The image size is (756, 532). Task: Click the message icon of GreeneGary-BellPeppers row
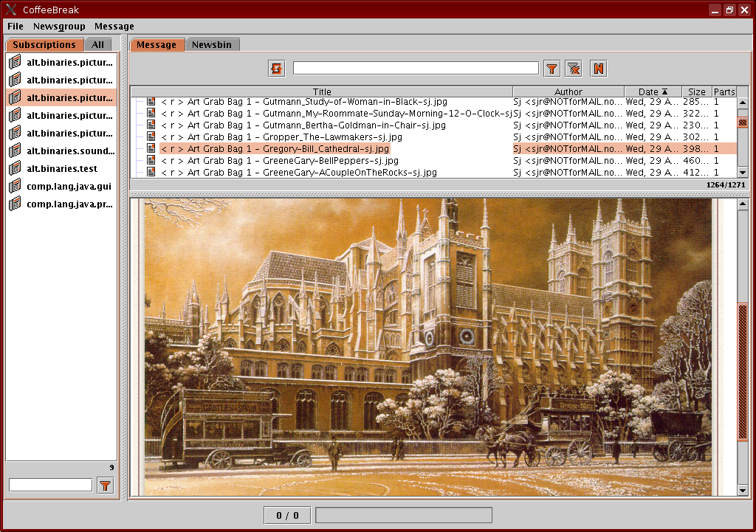tap(151, 160)
